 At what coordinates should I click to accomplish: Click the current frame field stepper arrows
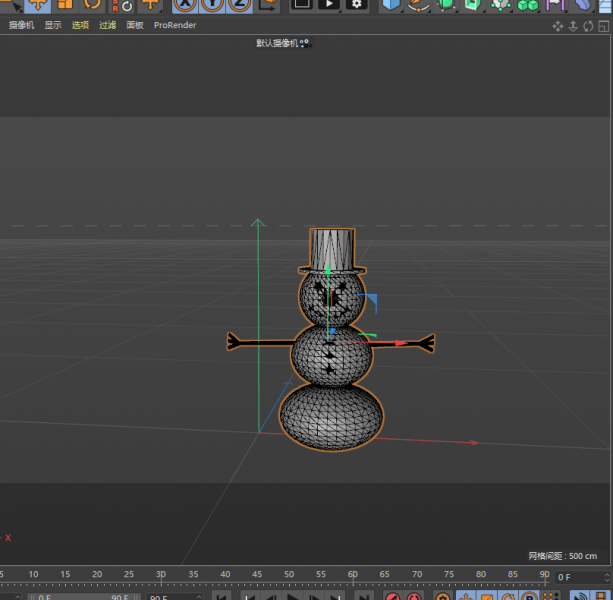[607, 577]
